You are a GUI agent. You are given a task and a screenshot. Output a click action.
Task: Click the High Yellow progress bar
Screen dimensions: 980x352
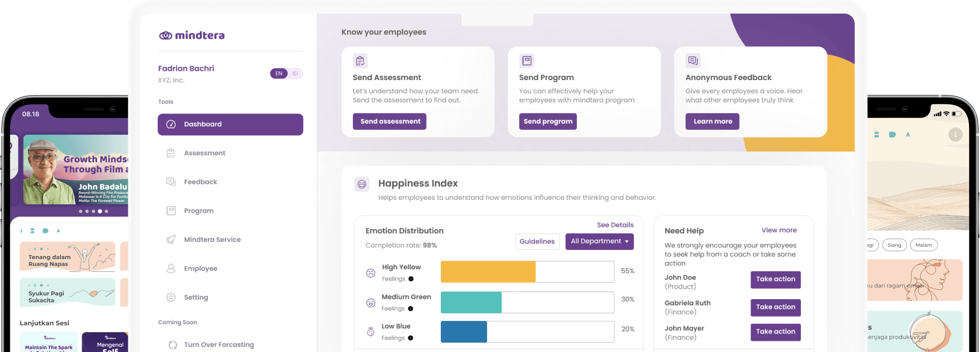coord(527,272)
